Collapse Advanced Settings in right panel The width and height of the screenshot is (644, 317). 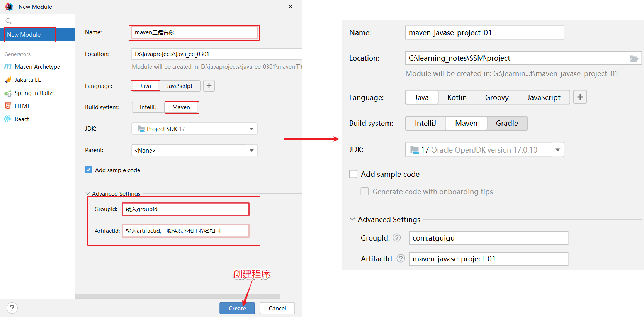[352, 219]
